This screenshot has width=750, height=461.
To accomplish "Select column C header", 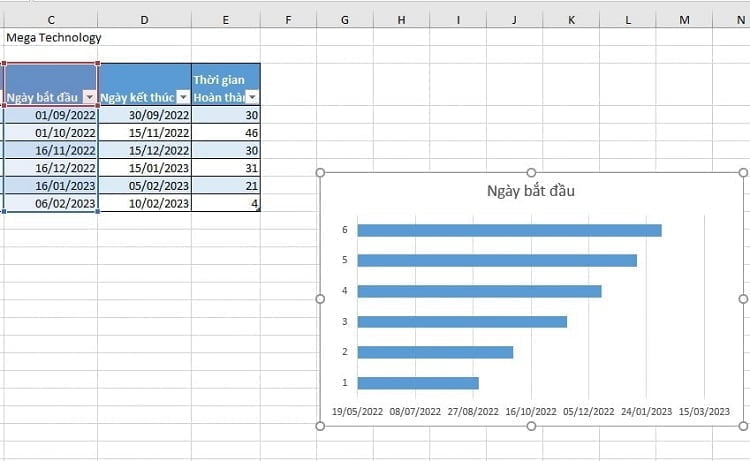I will point(51,20).
